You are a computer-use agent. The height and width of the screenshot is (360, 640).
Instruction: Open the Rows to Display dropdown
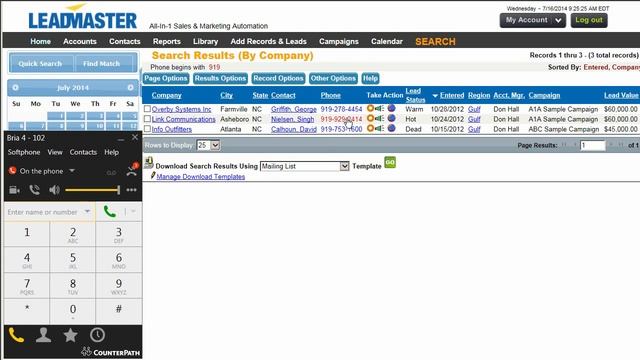tap(215, 145)
